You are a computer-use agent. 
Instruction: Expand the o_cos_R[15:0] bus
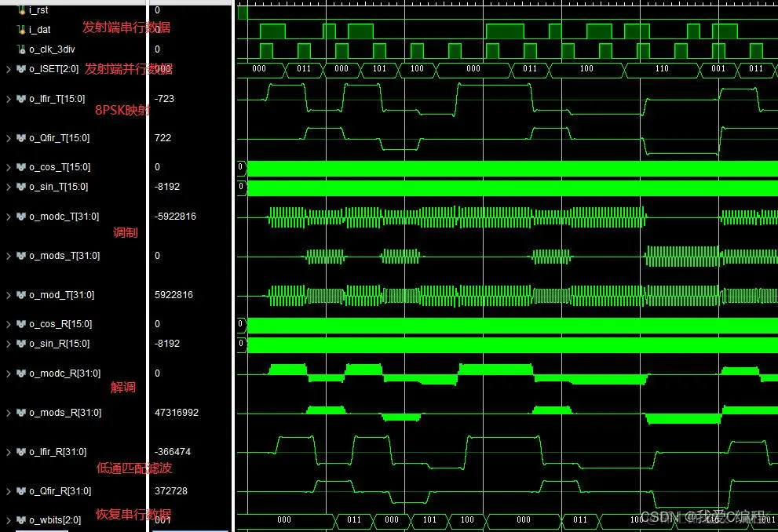click(9, 324)
